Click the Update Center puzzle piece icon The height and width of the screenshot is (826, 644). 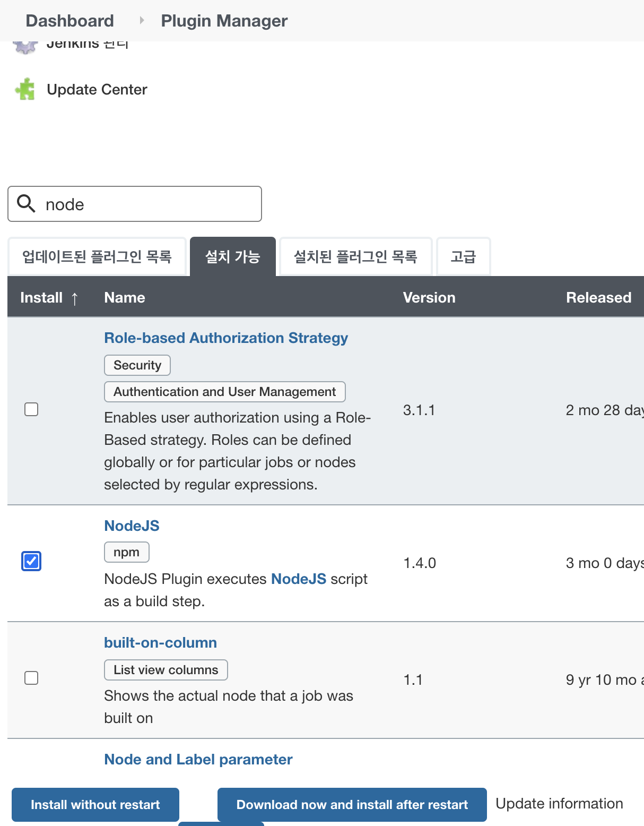pyautogui.click(x=25, y=89)
